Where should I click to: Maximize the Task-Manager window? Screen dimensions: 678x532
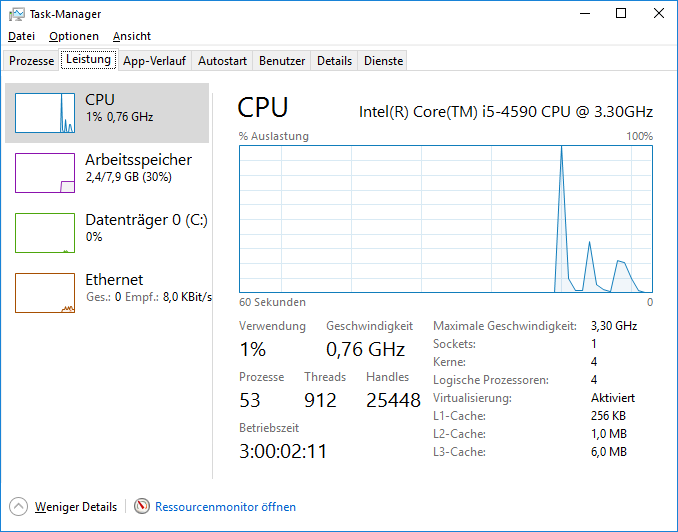pyautogui.click(x=621, y=14)
